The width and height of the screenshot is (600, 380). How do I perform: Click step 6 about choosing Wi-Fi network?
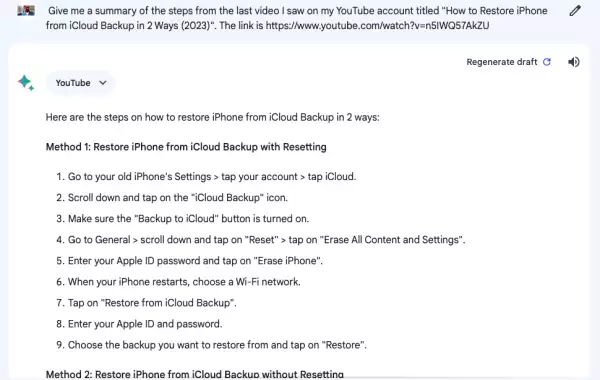[178, 282]
